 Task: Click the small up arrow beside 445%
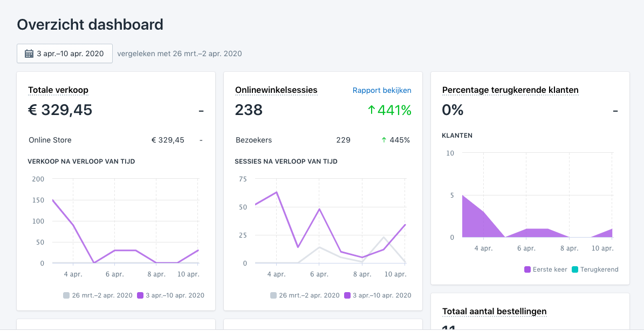tap(384, 140)
